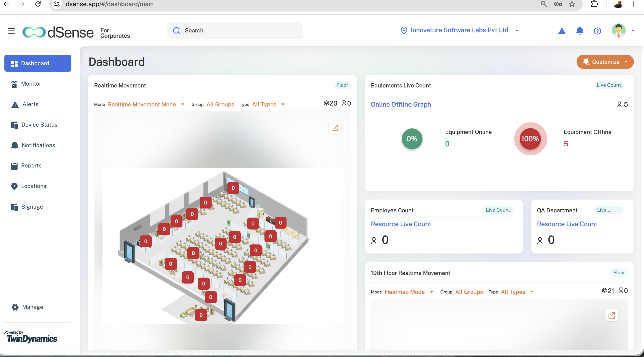644x357 pixels.
Task: Open the help question mark icon
Action: [597, 31]
